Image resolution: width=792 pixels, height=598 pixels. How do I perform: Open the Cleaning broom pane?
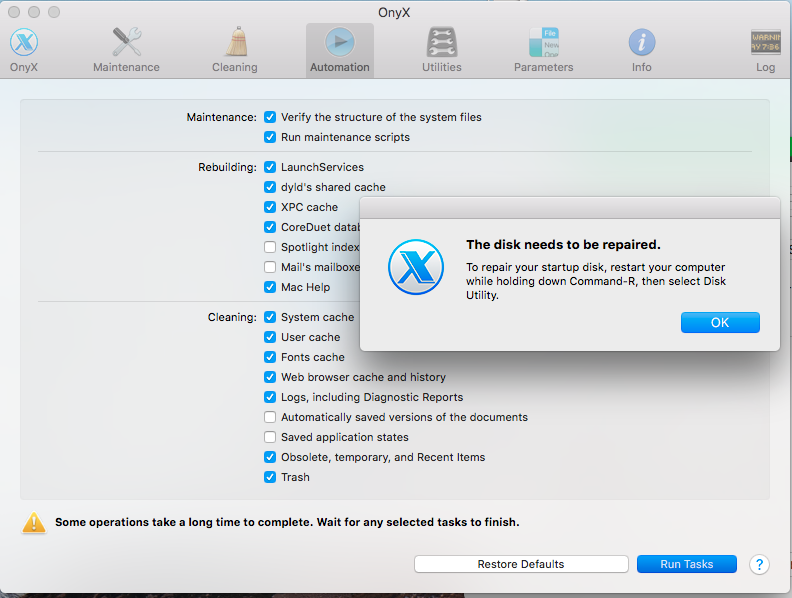(235, 50)
